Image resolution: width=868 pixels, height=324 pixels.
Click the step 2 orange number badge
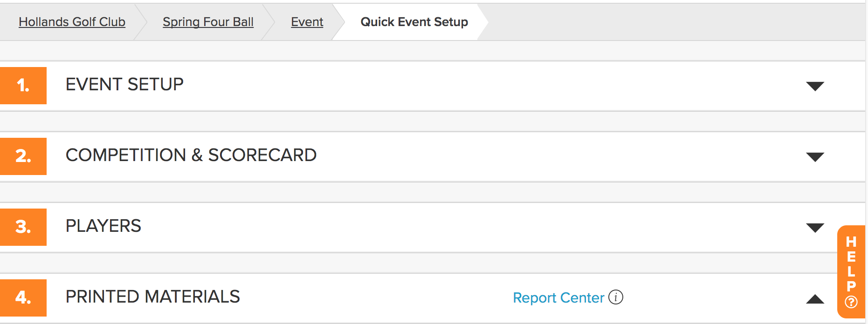point(23,156)
